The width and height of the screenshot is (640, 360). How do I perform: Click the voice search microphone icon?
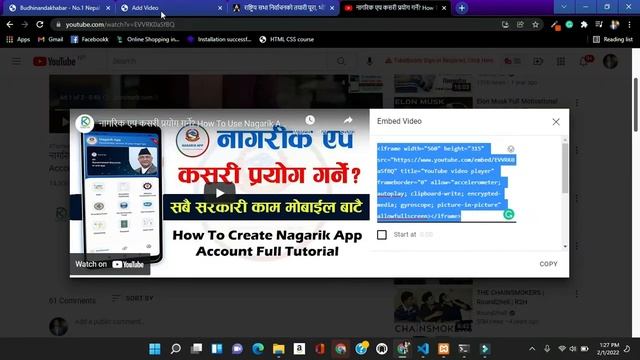coord(369,61)
